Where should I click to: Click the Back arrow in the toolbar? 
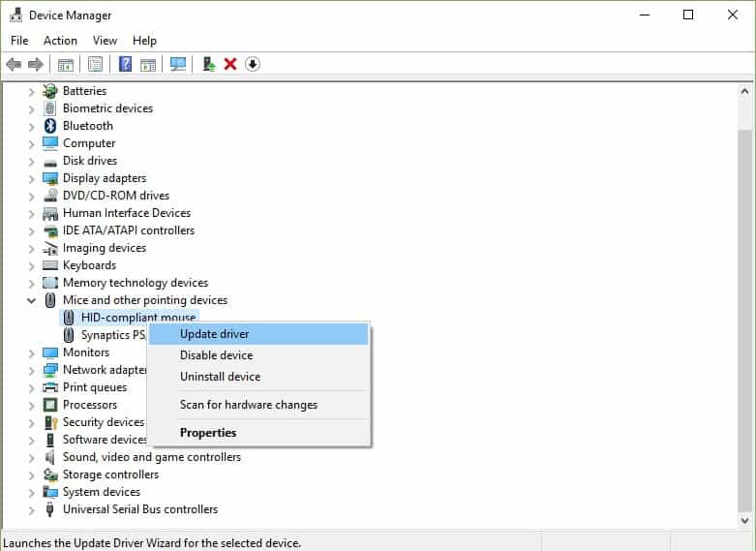pos(14,64)
